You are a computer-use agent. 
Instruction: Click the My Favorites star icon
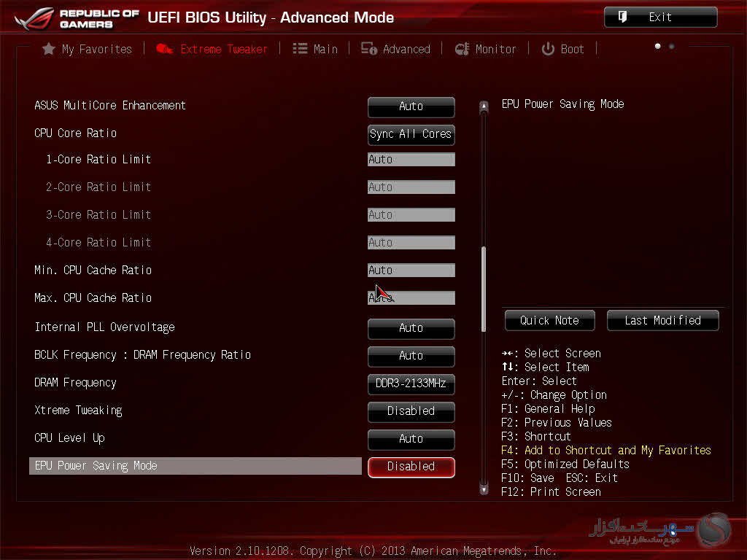click(49, 49)
